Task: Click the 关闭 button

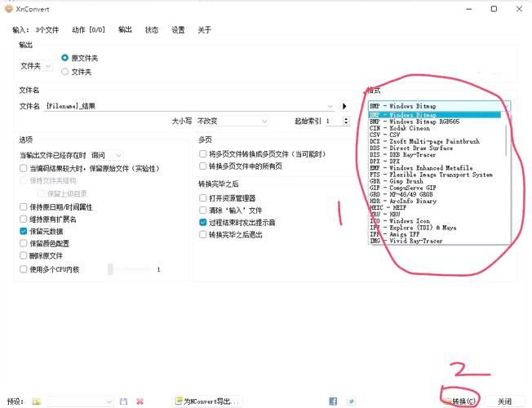Action: [x=504, y=401]
